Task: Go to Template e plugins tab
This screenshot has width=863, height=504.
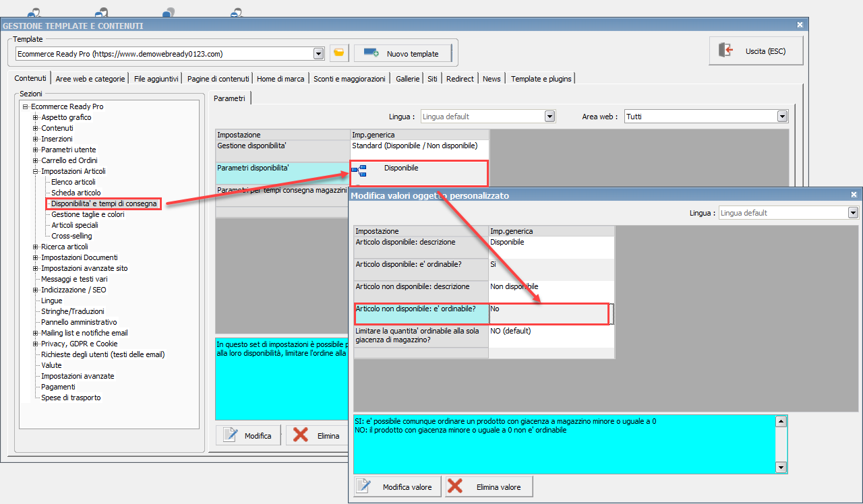Action: 541,79
